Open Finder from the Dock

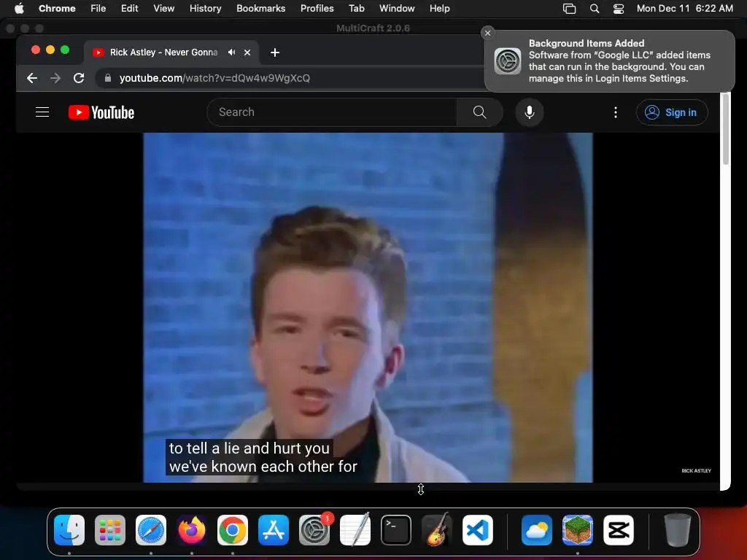tap(69, 530)
